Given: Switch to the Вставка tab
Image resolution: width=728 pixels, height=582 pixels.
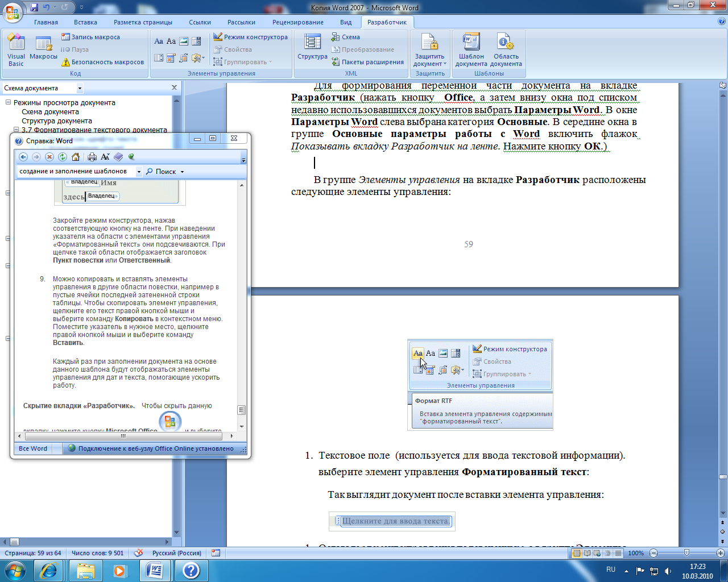Looking at the screenshot, I should coord(86,22).
